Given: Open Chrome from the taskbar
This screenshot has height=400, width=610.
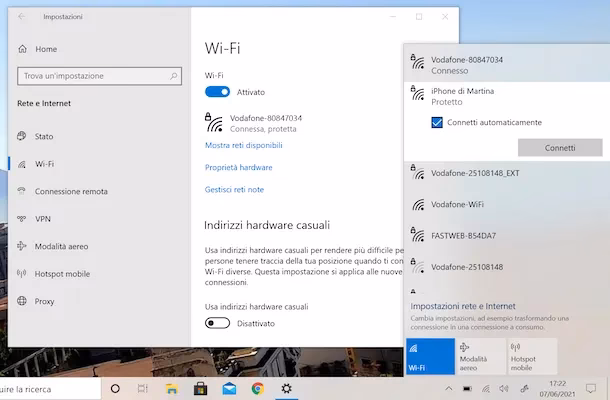Looking at the screenshot, I should tap(258, 388).
